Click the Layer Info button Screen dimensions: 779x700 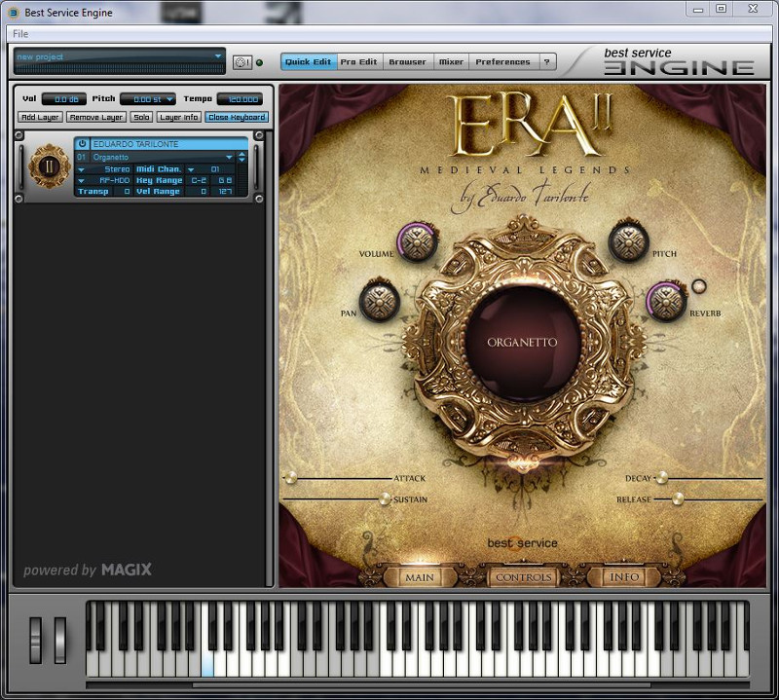point(179,117)
